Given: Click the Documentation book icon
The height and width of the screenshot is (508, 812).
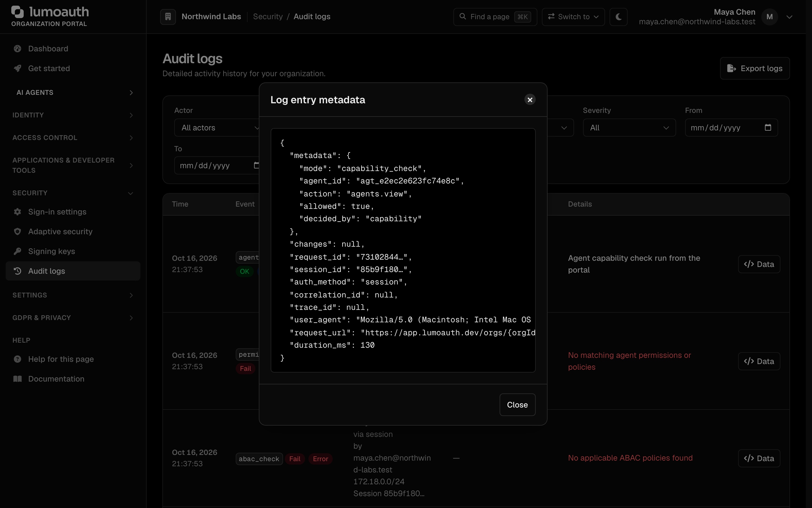Looking at the screenshot, I should point(17,379).
